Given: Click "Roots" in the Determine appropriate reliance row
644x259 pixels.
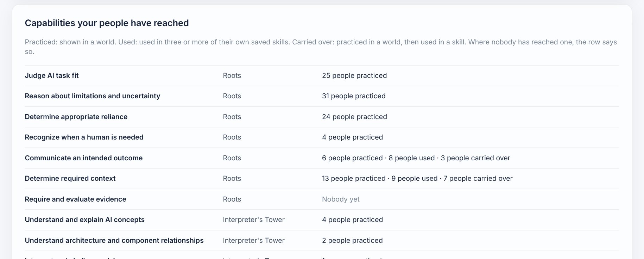Looking at the screenshot, I should click(x=232, y=117).
